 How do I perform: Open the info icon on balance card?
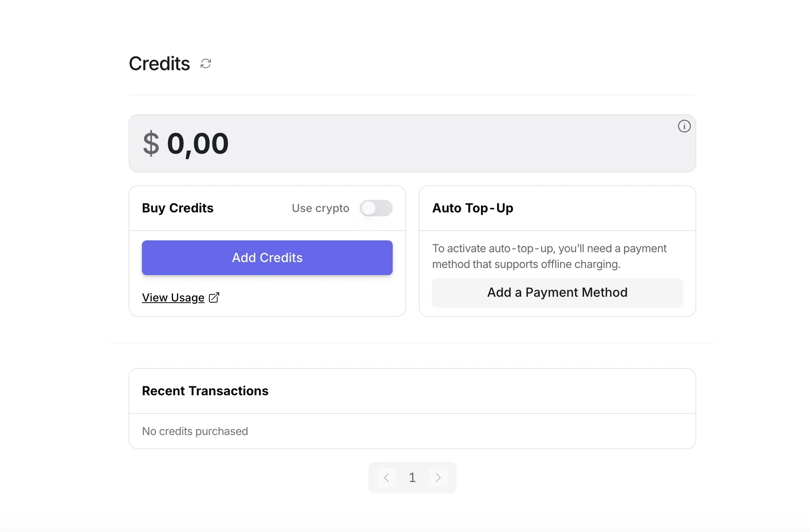pyautogui.click(x=684, y=126)
